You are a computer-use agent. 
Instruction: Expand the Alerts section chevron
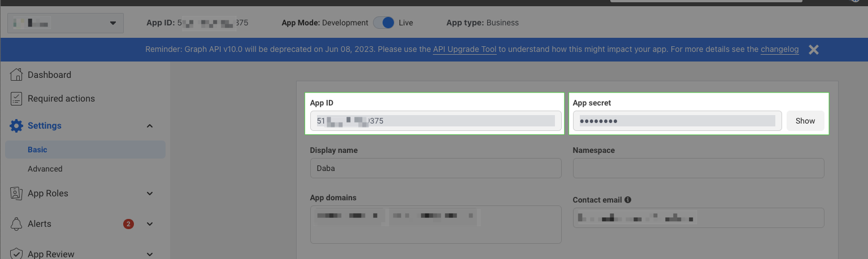pyautogui.click(x=150, y=224)
